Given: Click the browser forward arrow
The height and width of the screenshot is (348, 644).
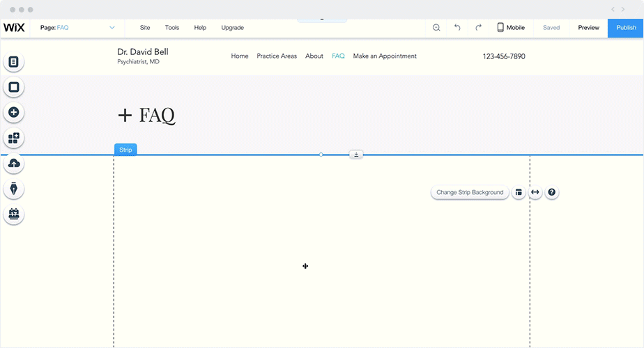Looking at the screenshot, I should [623, 10].
